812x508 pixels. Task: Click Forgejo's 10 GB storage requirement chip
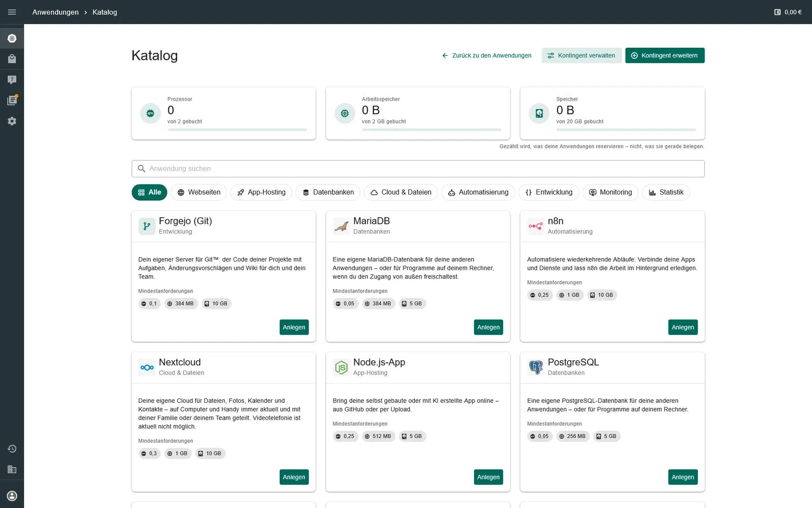(216, 304)
